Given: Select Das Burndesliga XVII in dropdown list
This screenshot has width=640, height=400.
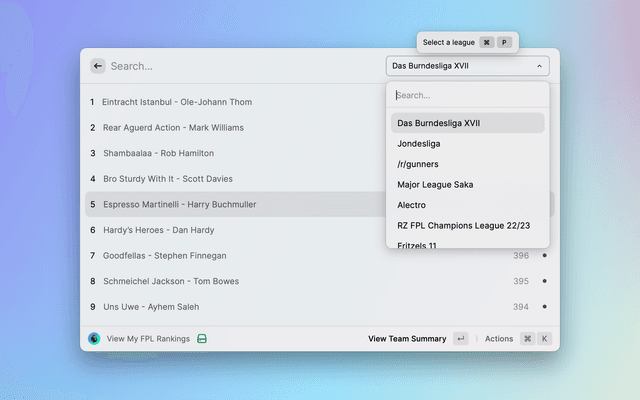Looking at the screenshot, I should (x=439, y=123).
